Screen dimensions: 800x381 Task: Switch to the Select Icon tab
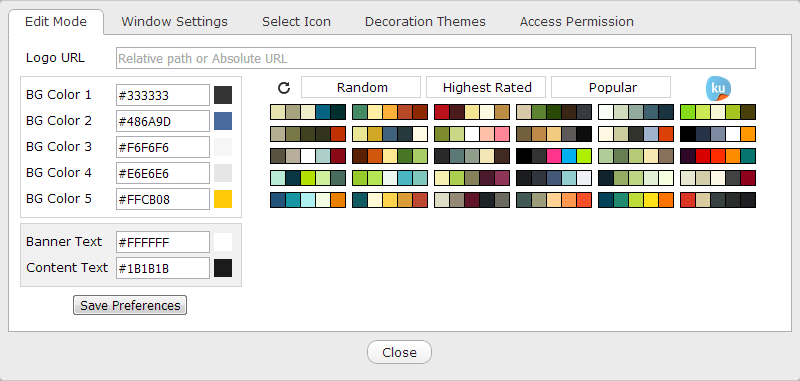296,22
